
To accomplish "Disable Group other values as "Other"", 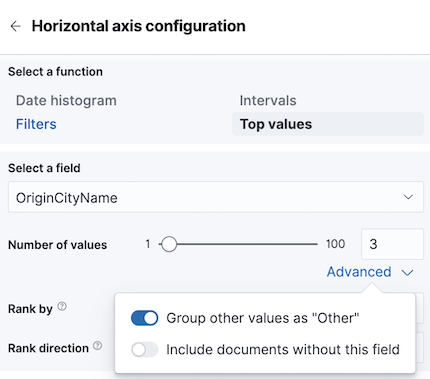I will click(144, 318).
